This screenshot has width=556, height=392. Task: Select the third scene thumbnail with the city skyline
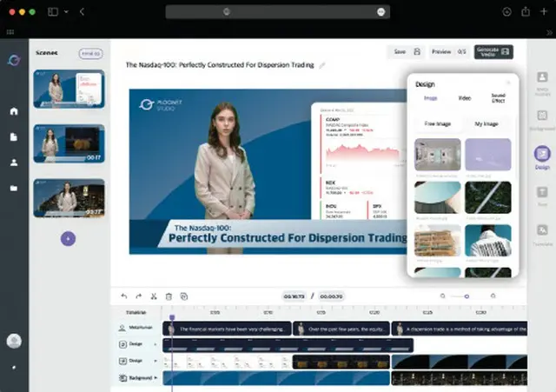[x=69, y=198]
